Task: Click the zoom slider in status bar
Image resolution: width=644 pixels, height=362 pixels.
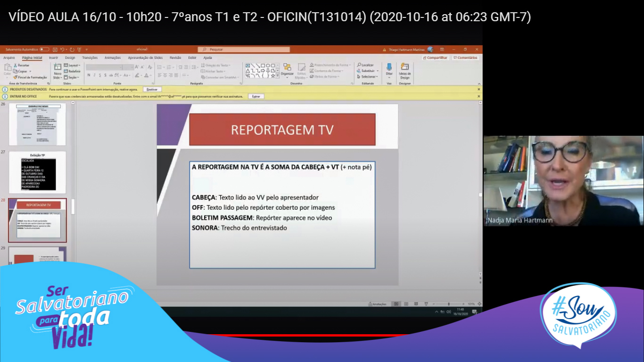Action: coord(449,304)
